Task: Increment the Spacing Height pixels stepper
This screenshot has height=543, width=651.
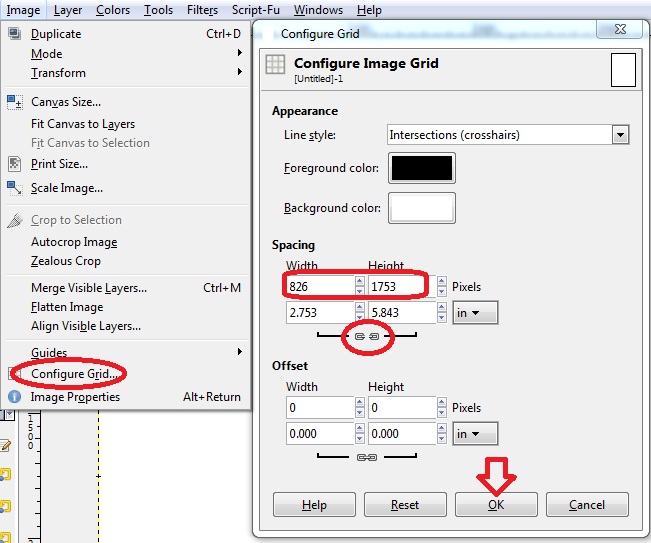Action: pyautogui.click(x=442, y=281)
